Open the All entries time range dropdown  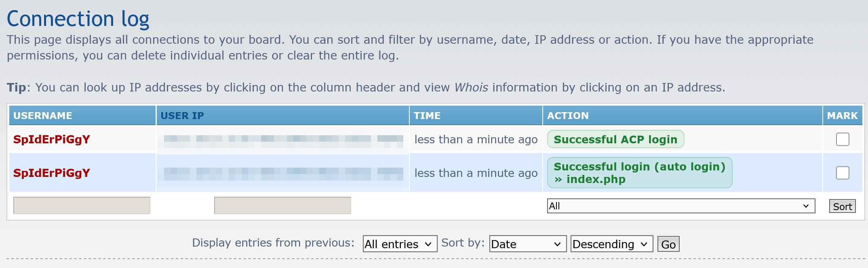click(x=400, y=244)
